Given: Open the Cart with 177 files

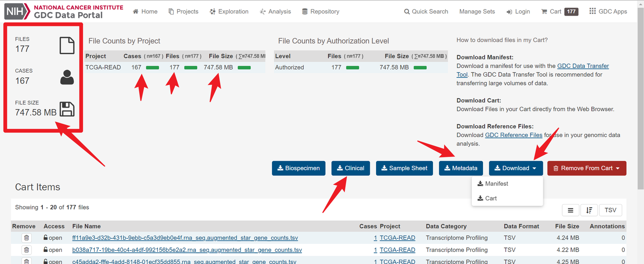Looking at the screenshot, I should click(x=559, y=12).
